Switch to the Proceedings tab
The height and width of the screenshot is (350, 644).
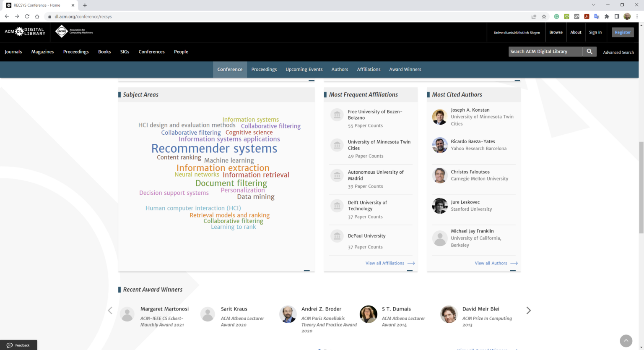point(264,69)
